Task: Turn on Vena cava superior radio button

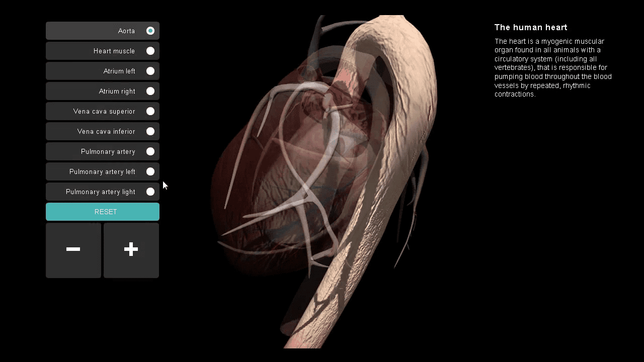Action: pyautogui.click(x=150, y=111)
